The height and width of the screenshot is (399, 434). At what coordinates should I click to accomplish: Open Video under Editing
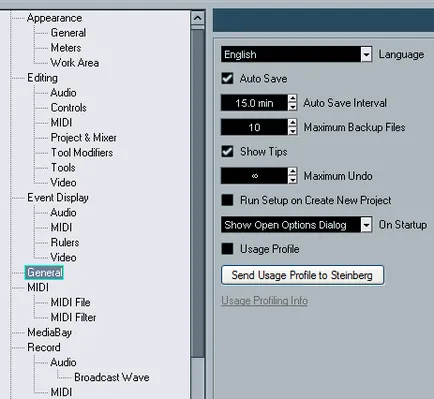tap(63, 183)
